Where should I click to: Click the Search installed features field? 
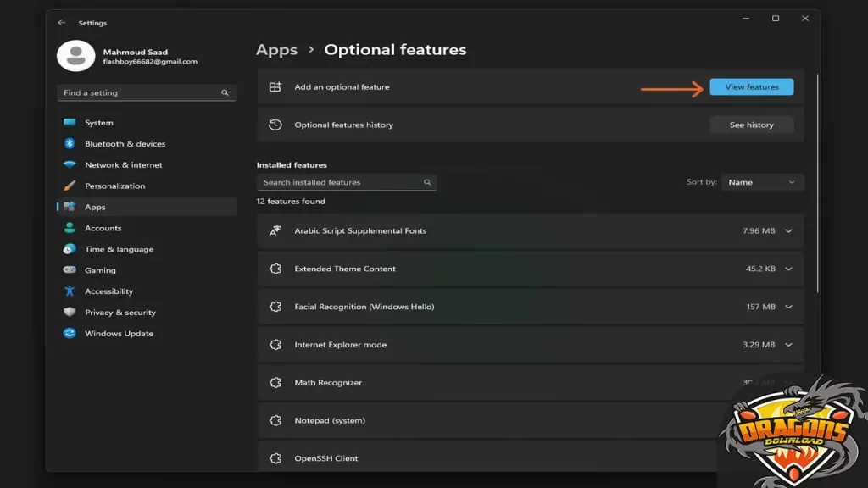click(x=339, y=182)
